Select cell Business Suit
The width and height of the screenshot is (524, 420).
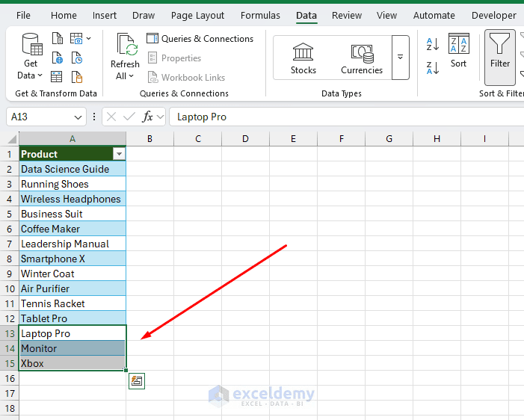coord(73,214)
